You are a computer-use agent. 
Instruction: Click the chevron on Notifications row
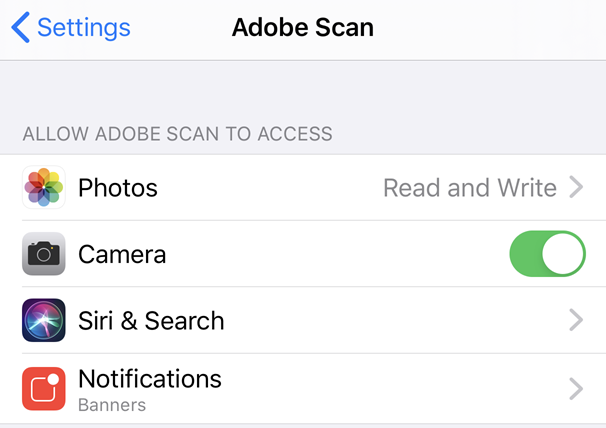tap(576, 388)
